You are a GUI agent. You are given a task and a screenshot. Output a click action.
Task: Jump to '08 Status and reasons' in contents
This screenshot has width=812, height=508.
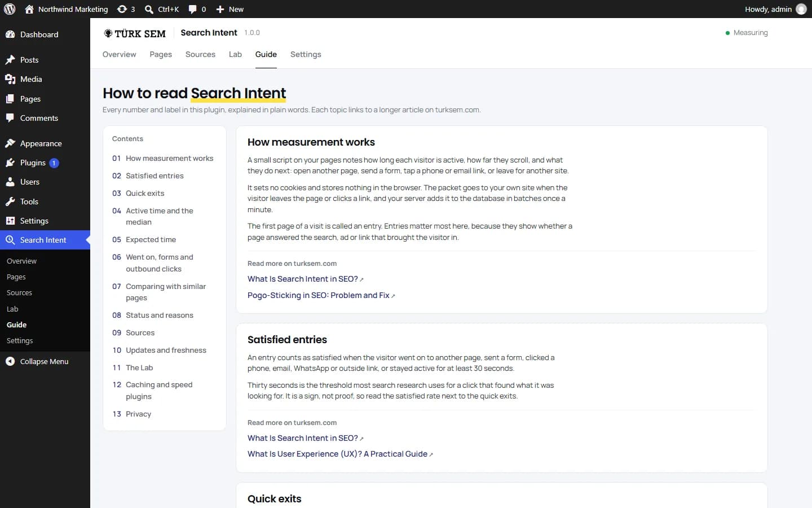point(153,315)
